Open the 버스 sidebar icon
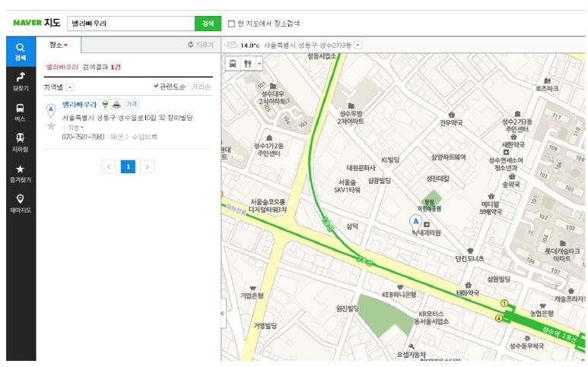The height and width of the screenshot is (367, 588). [x=21, y=112]
